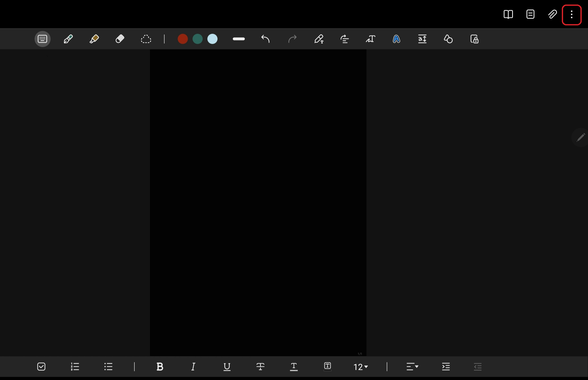Toggle italic formatting
The height and width of the screenshot is (380, 588).
pos(193,367)
